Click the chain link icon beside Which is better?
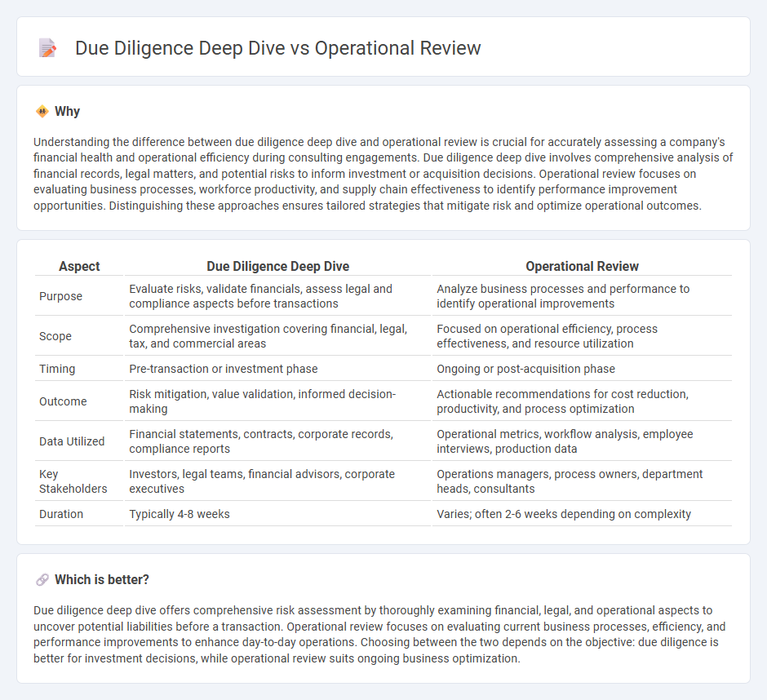 [x=42, y=580]
